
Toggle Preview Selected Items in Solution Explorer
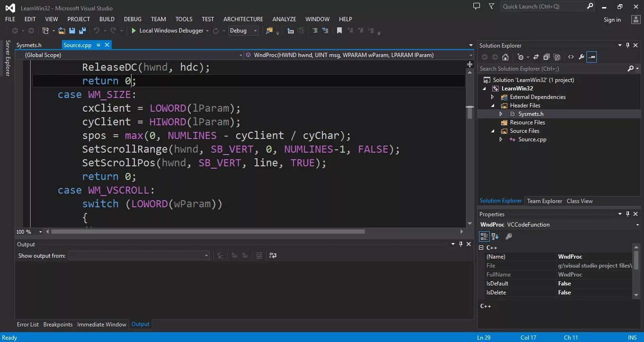pos(592,57)
